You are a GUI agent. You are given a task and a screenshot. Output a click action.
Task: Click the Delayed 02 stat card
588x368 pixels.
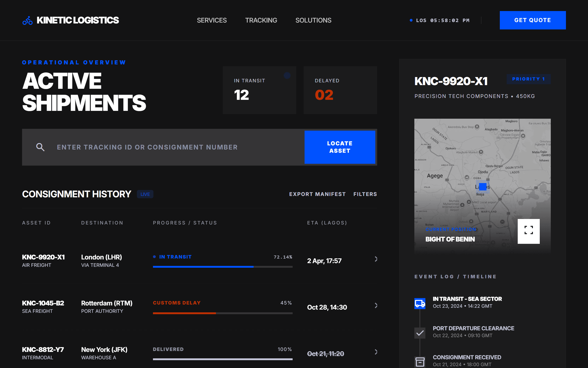click(x=340, y=90)
